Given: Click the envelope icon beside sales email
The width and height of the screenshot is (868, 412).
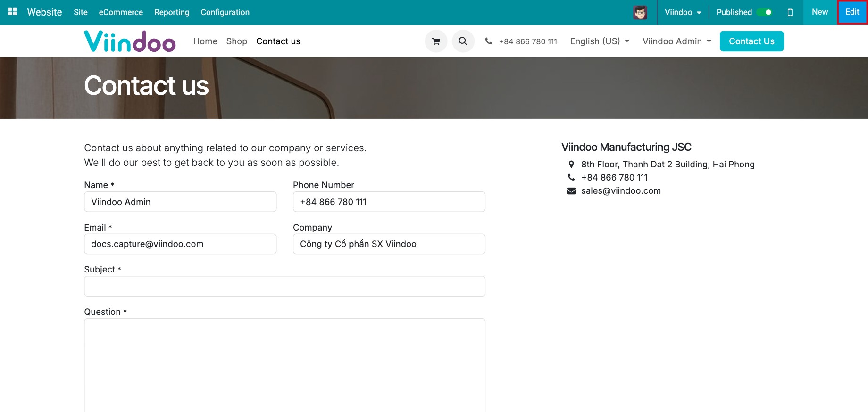Looking at the screenshot, I should coord(571,191).
